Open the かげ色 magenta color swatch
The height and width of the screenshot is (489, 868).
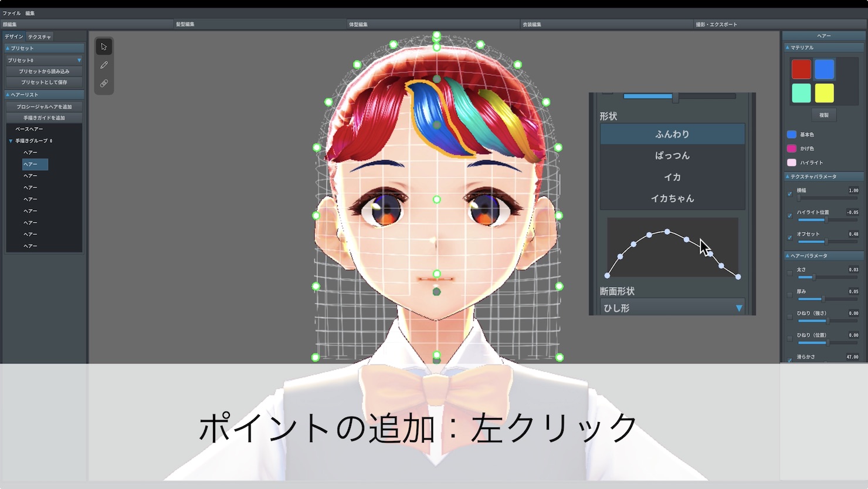tap(792, 149)
